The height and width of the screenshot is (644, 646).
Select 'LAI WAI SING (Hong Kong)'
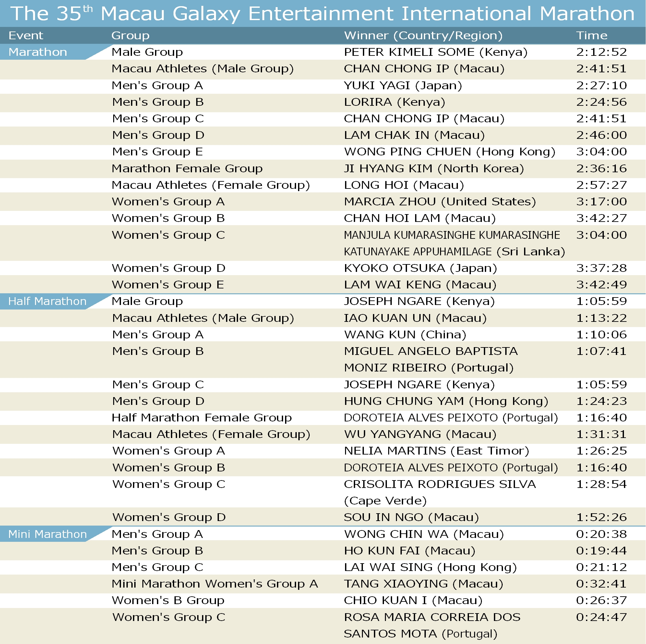coord(430,567)
